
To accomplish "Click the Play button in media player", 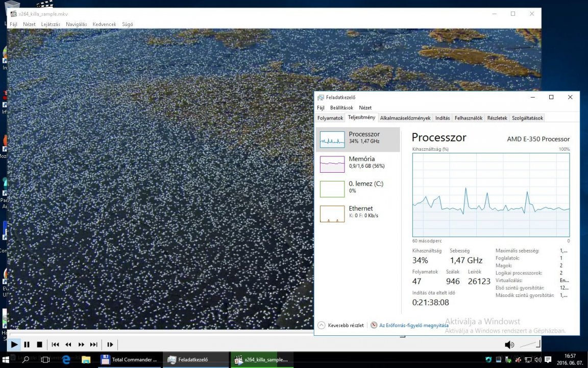I will point(14,344).
